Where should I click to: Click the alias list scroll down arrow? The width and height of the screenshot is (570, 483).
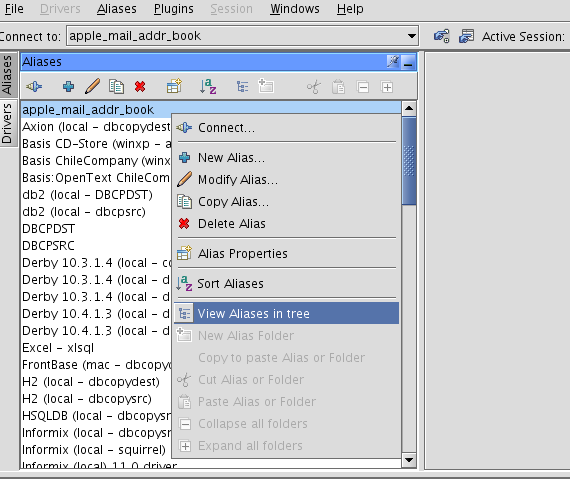(x=409, y=460)
